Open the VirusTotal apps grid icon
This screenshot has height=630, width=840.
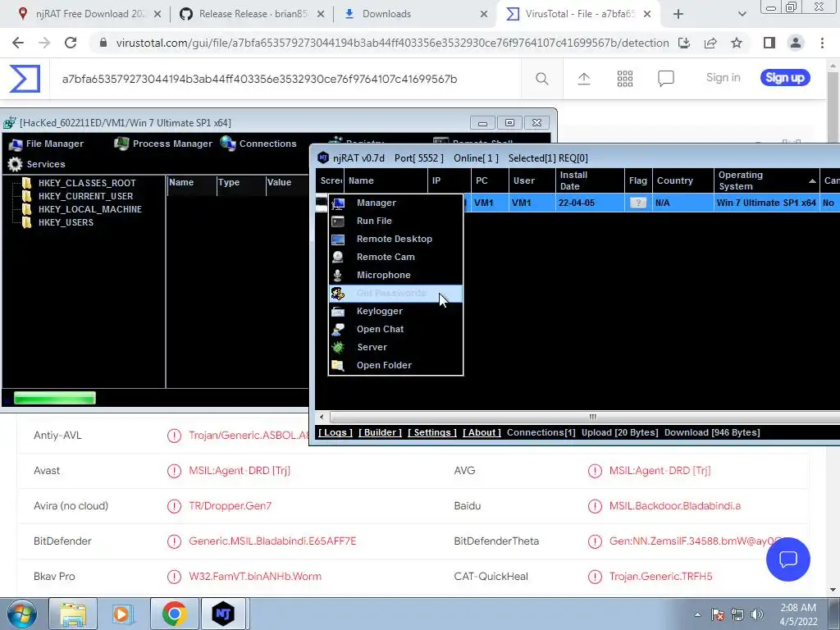point(624,80)
